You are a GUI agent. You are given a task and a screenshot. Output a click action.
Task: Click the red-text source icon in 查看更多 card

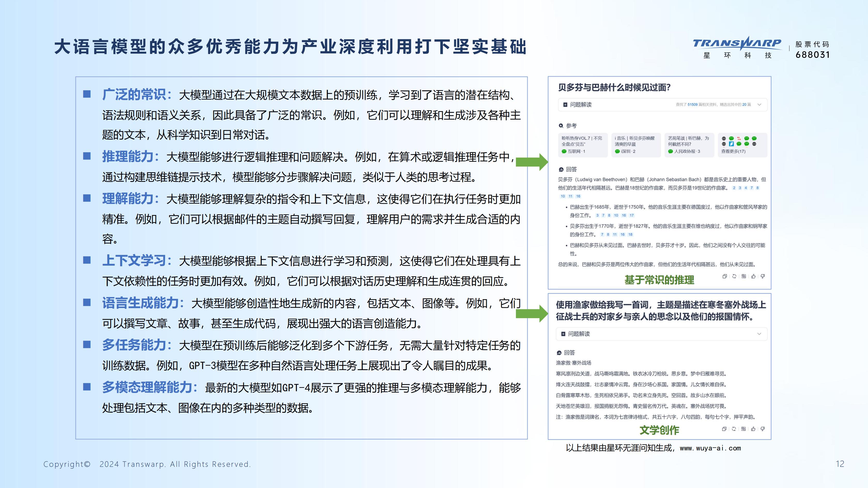point(739,138)
